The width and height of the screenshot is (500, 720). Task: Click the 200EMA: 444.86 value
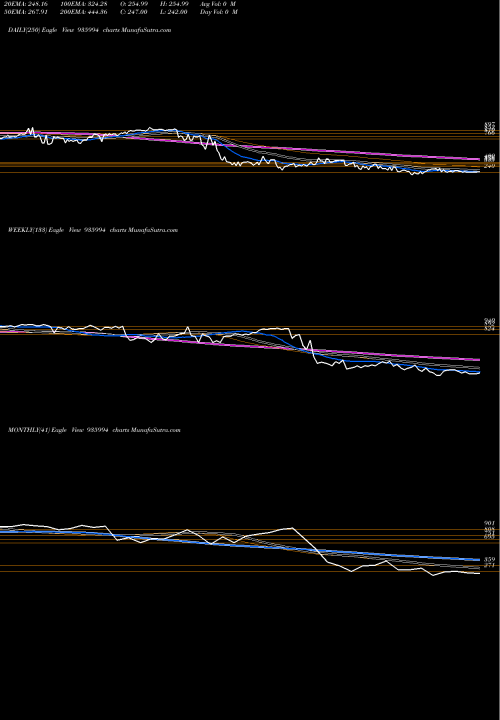click(x=83, y=11)
